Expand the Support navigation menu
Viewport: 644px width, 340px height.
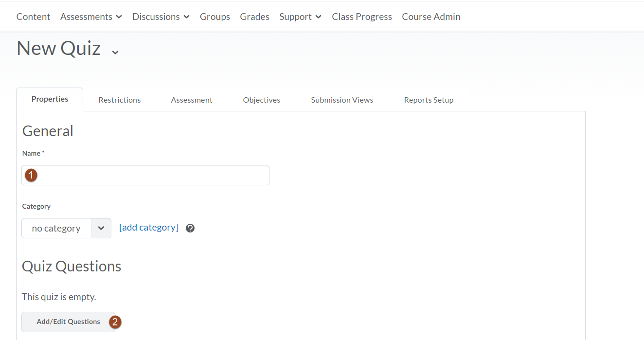tap(300, 17)
